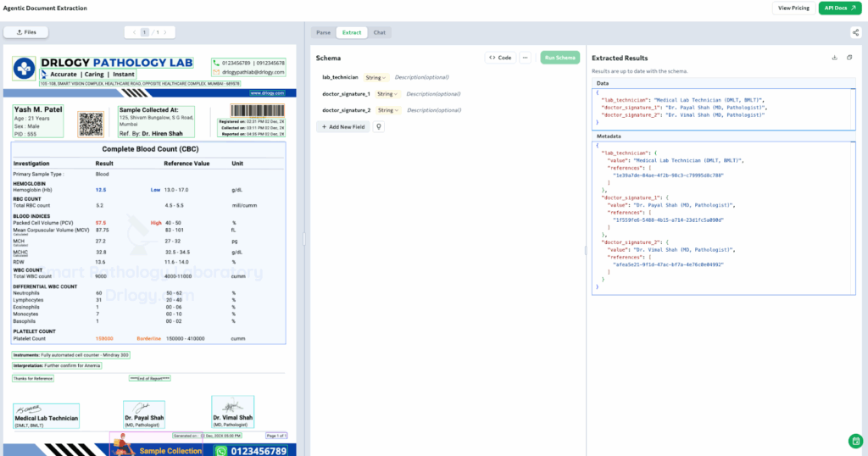This screenshot has width=868, height=456.
Task: Click the View Pricing button
Action: pos(793,8)
